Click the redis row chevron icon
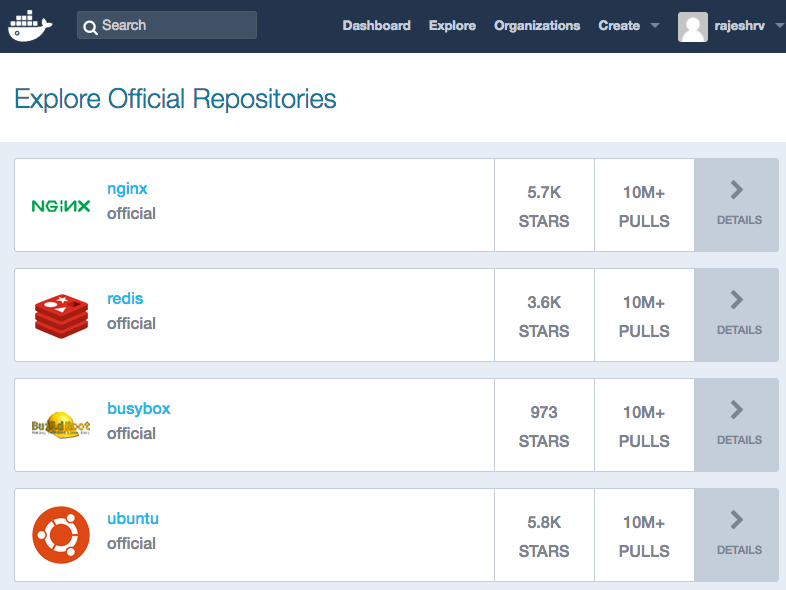Viewport: 786px width, 590px height. click(736, 300)
